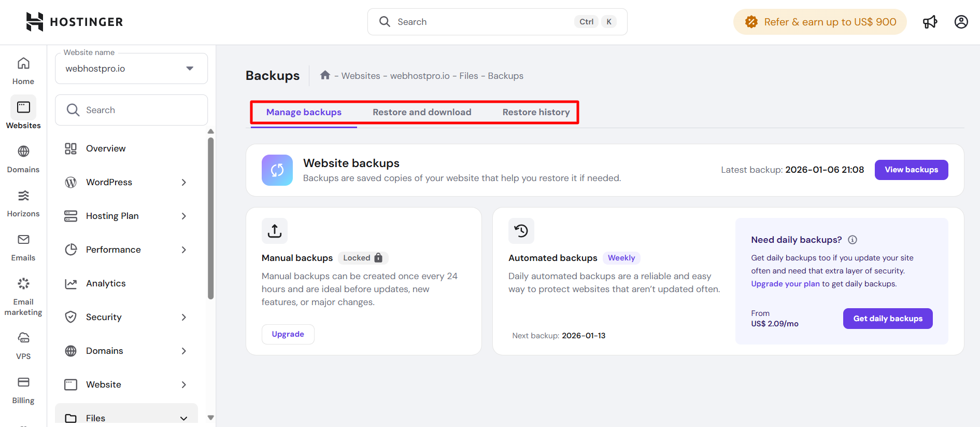Click the Manual backups upload icon
This screenshot has width=980, height=427.
point(275,231)
